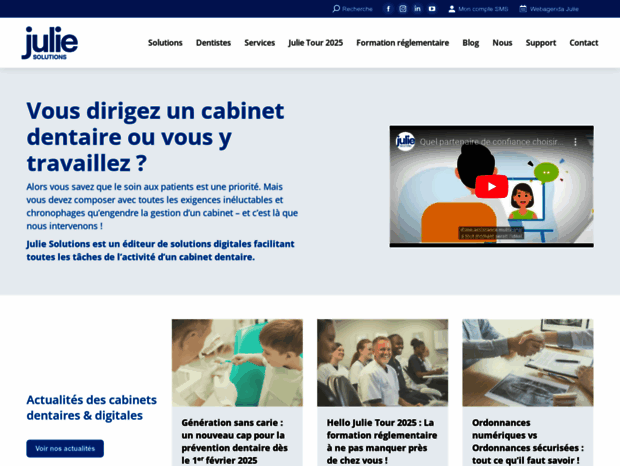
Task: Open the Facebook social icon
Action: click(x=388, y=9)
